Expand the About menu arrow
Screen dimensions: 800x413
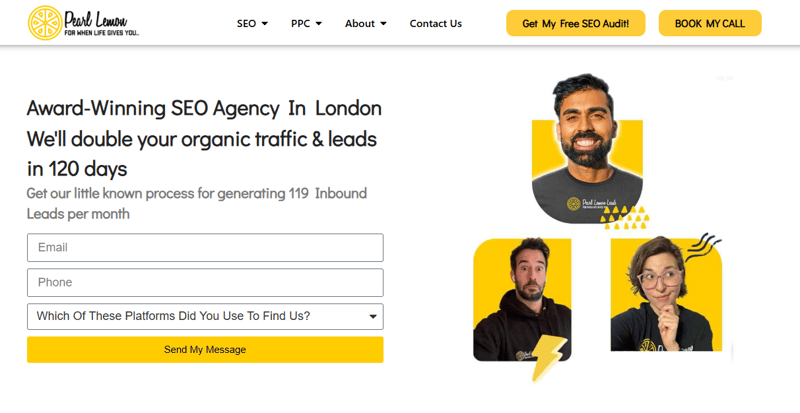383,23
